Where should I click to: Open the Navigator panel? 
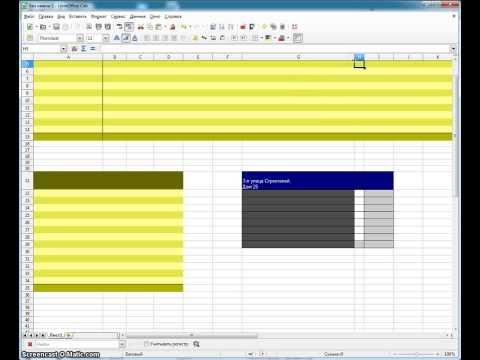tap(264, 27)
